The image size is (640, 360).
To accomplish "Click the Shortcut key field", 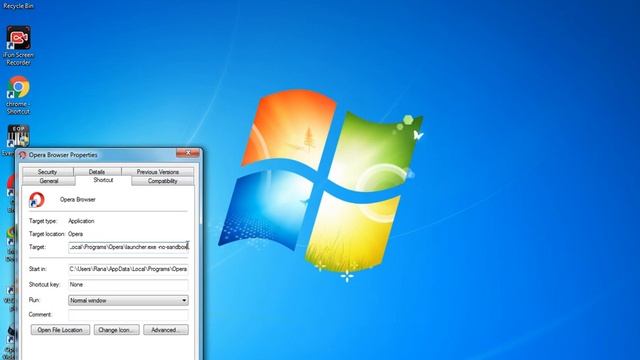I will point(129,284).
